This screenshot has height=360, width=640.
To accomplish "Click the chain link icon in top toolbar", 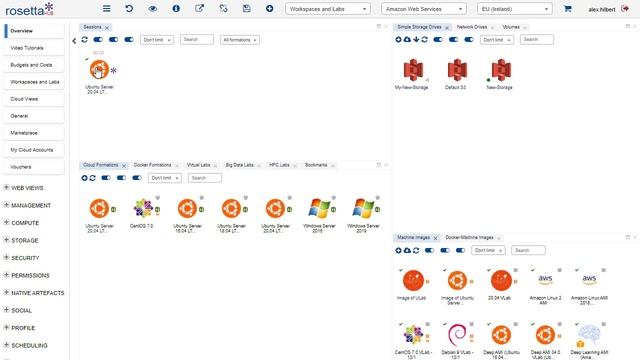I will [223, 9].
